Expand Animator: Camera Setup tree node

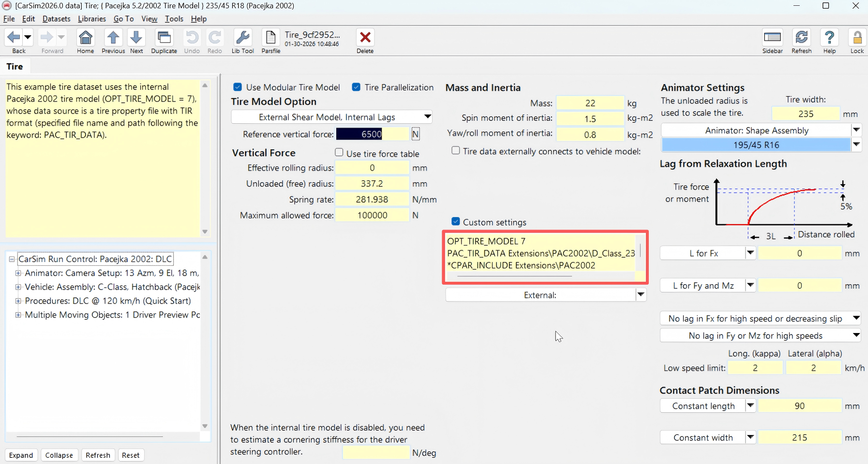click(x=18, y=273)
